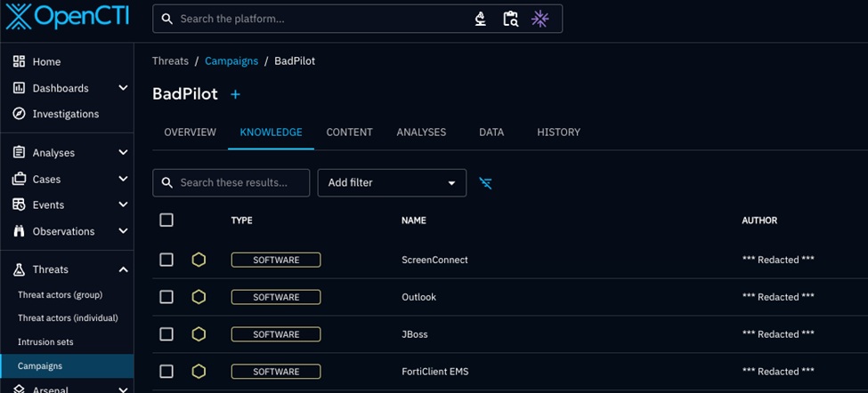Image resolution: width=868 pixels, height=393 pixels.
Task: Go to Home in sidebar
Action: point(67,61)
